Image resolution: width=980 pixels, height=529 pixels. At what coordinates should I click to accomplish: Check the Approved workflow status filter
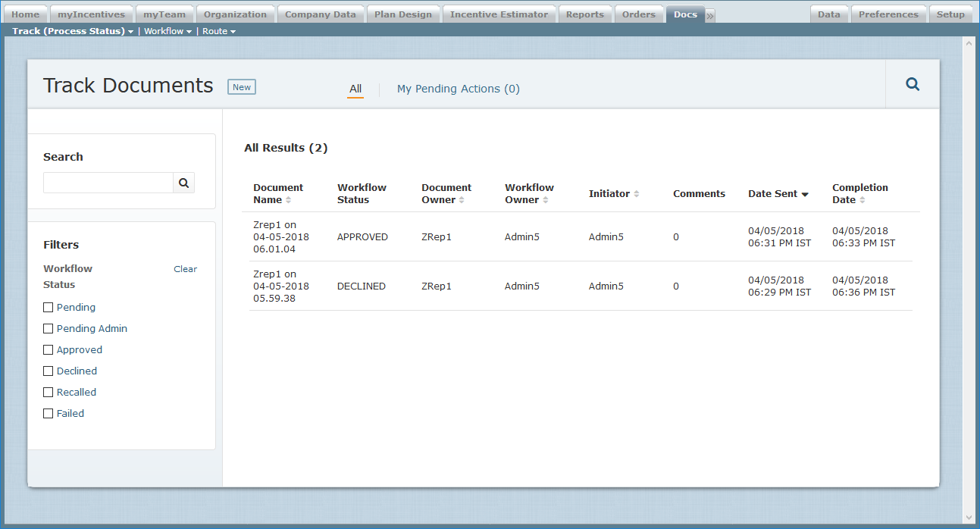coord(49,350)
